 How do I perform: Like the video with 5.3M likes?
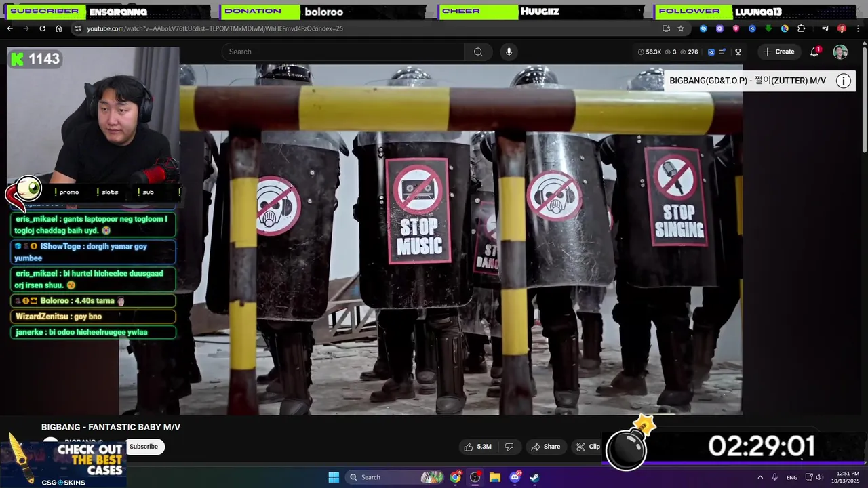478,447
